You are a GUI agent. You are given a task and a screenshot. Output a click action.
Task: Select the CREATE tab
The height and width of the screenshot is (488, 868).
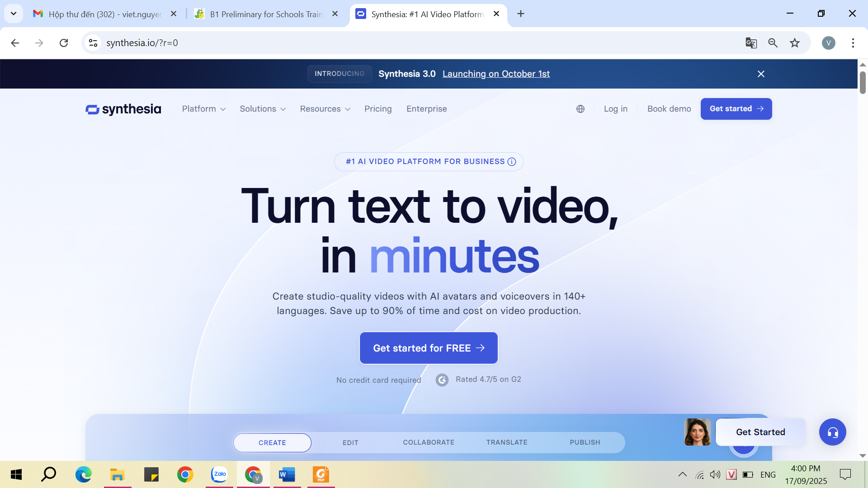point(272,443)
